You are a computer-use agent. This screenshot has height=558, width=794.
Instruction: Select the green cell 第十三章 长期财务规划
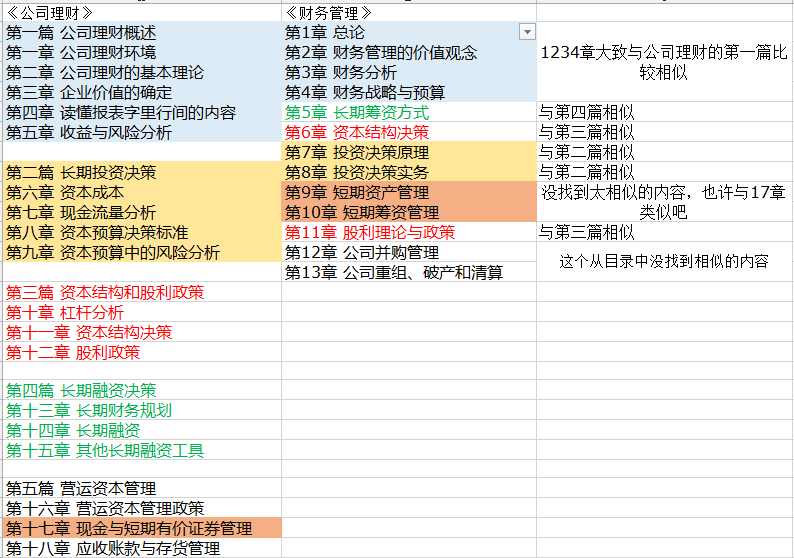(x=142, y=410)
